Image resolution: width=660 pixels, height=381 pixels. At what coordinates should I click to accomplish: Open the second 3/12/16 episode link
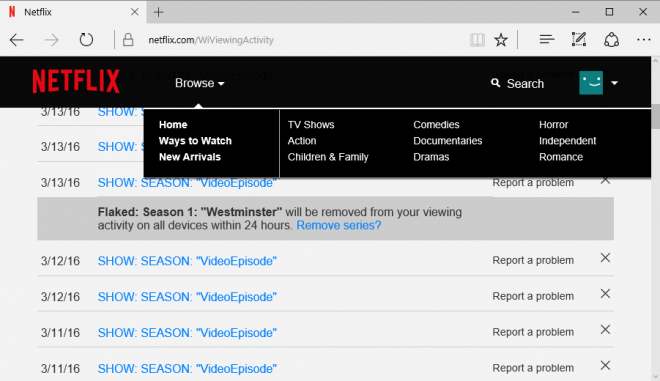(x=187, y=297)
